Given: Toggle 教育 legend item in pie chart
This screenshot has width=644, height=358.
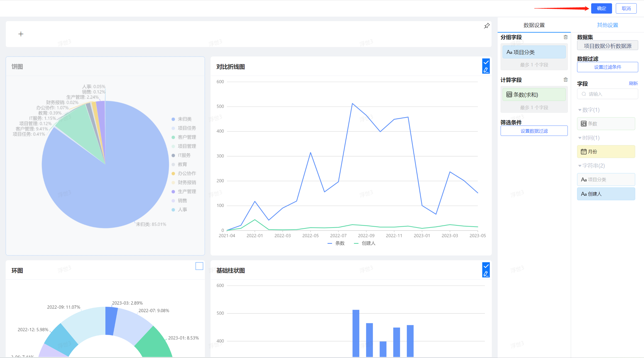Looking at the screenshot, I should 179,164.
